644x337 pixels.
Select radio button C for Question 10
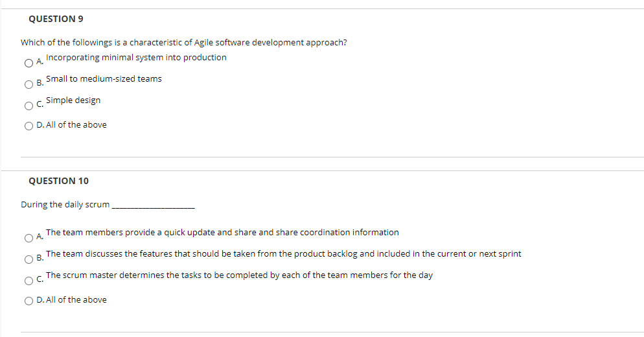pyautogui.click(x=29, y=281)
